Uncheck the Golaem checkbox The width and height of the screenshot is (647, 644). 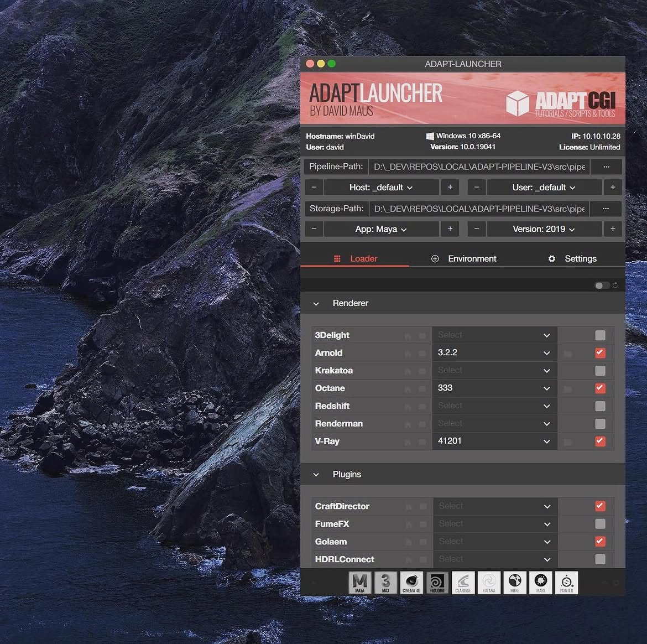[x=601, y=542]
